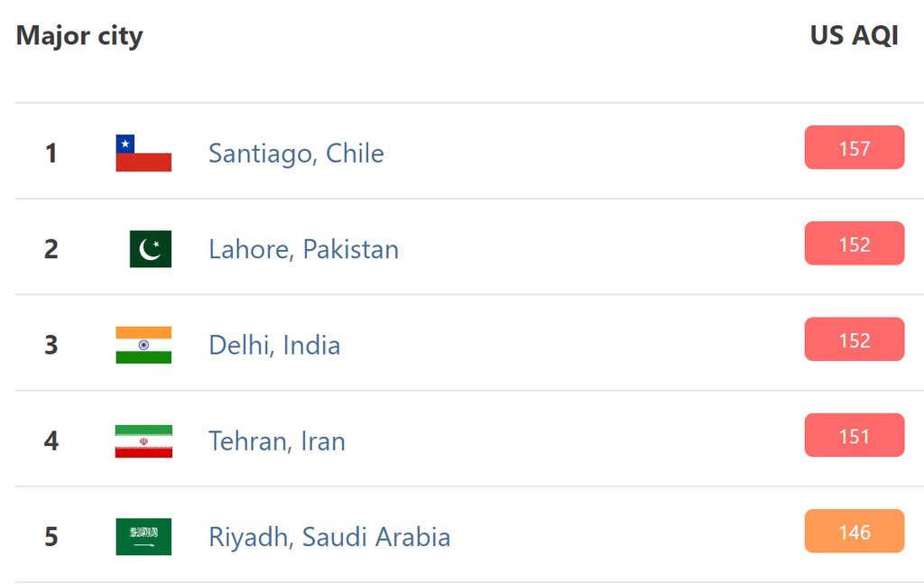This screenshot has width=924, height=584.
Task: Click the red 151 AQI badge
Action: tap(854, 436)
